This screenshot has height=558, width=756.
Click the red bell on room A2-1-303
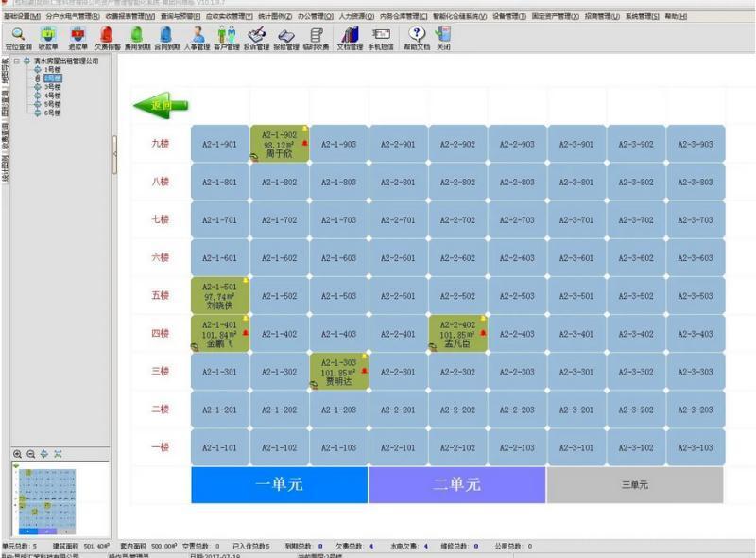point(364,371)
